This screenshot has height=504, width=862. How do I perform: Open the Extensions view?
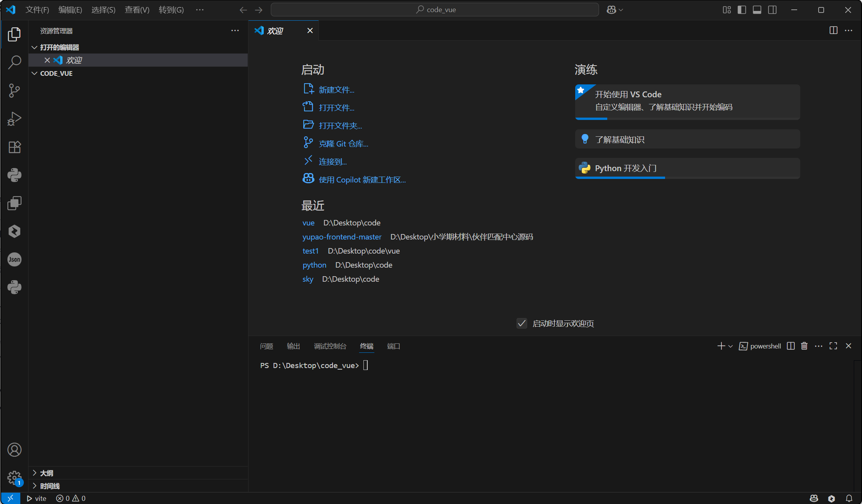[14, 147]
